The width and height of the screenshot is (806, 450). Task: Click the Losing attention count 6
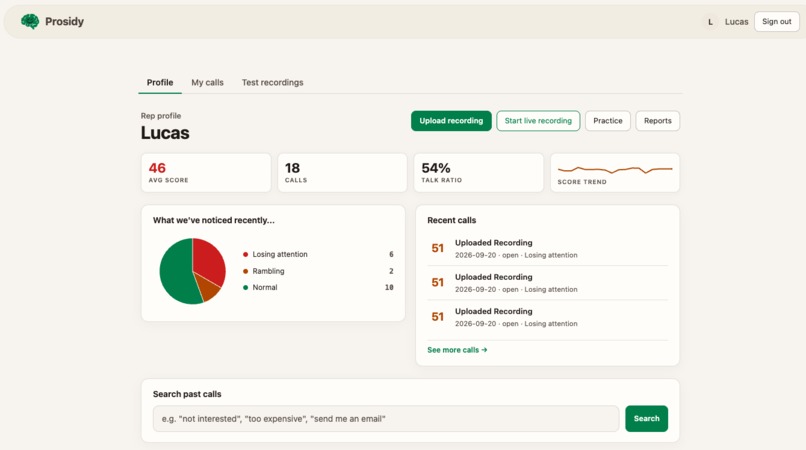391,255
